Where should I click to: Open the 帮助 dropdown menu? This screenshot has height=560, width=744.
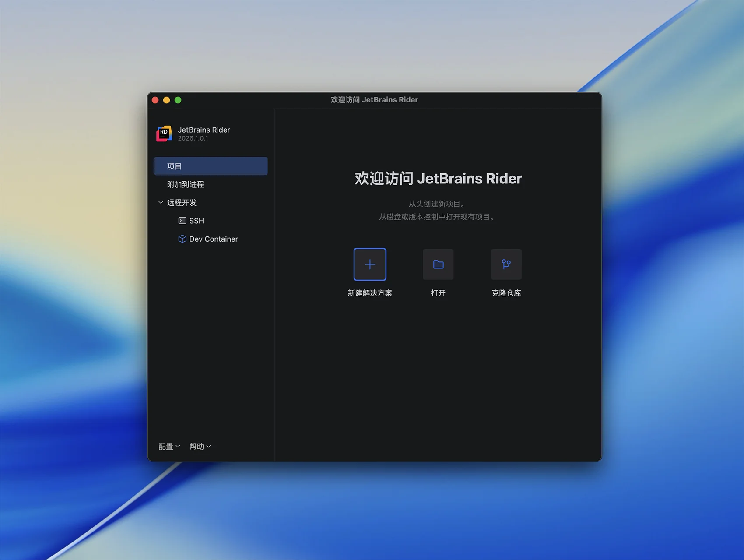(200, 447)
